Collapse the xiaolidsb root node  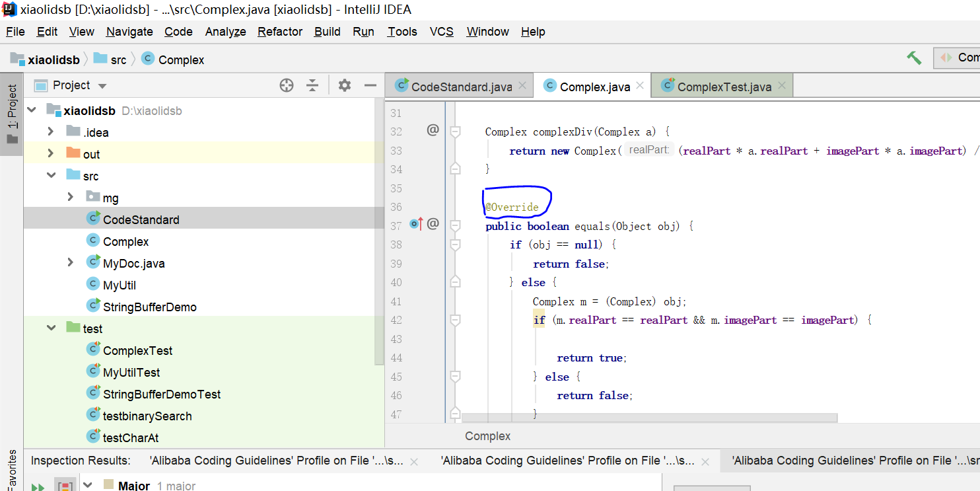click(31, 110)
